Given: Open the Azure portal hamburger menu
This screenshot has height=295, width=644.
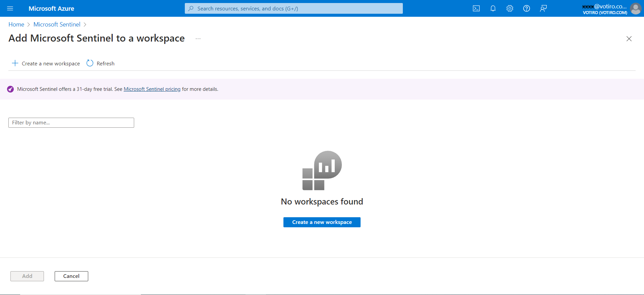Looking at the screenshot, I should tap(10, 8).
